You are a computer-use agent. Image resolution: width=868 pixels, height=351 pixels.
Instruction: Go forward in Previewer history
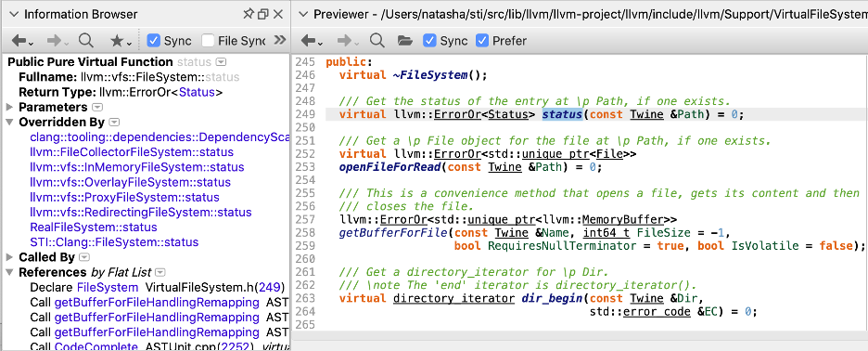click(x=348, y=41)
